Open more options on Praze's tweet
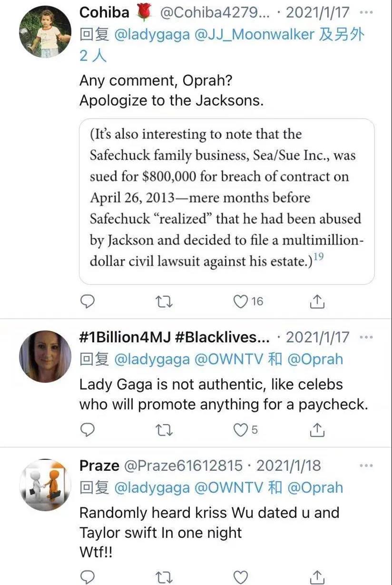The width and height of the screenshot is (392, 585). [366, 465]
